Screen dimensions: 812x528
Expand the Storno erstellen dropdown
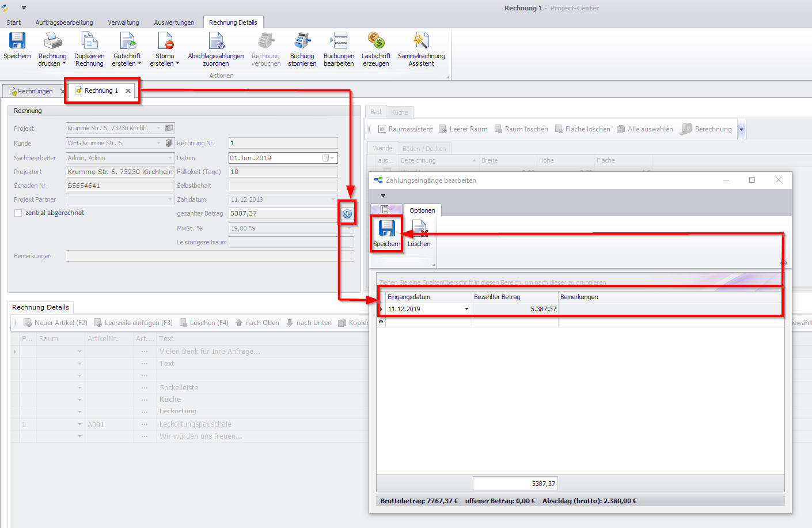(x=177, y=63)
